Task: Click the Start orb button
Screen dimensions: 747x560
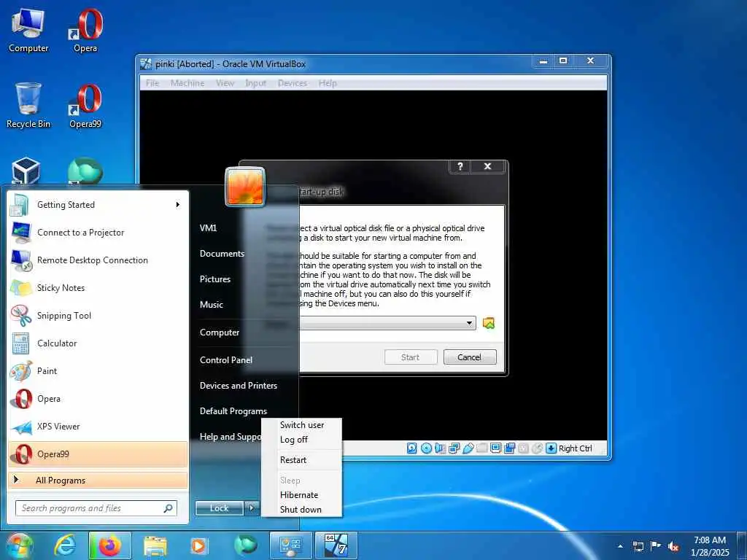Action: coord(18,545)
